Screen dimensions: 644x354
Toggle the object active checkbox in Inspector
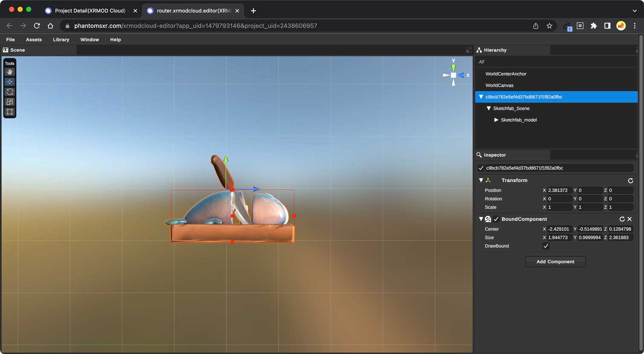[481, 168]
